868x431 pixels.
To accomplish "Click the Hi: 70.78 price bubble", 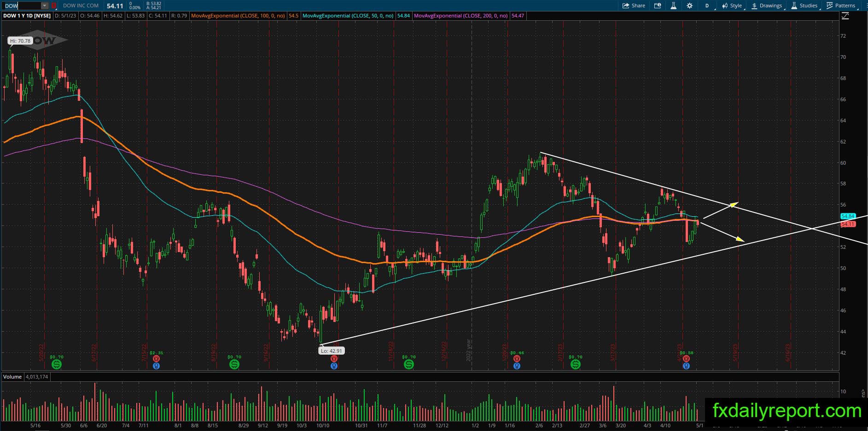I will click(20, 41).
